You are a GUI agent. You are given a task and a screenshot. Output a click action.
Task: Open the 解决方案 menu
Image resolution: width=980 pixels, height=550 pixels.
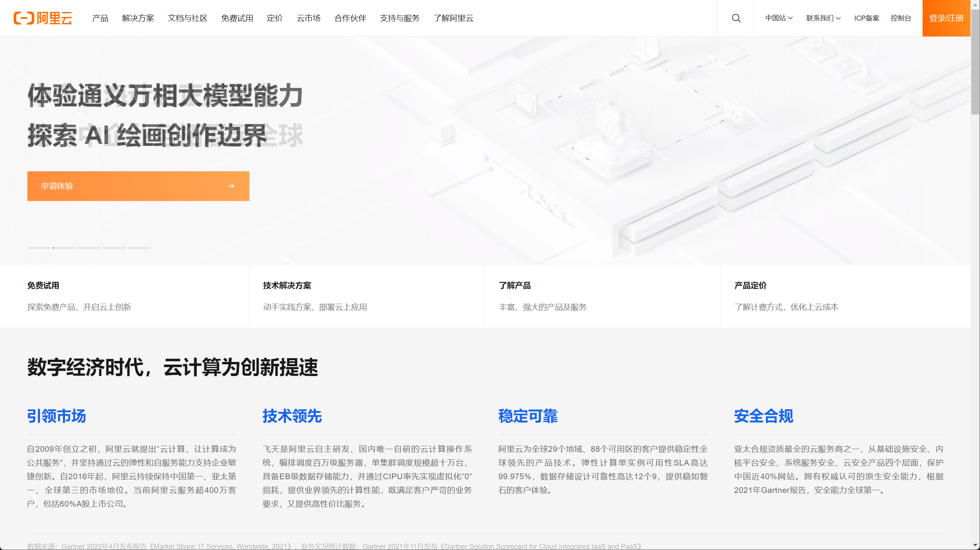click(138, 18)
